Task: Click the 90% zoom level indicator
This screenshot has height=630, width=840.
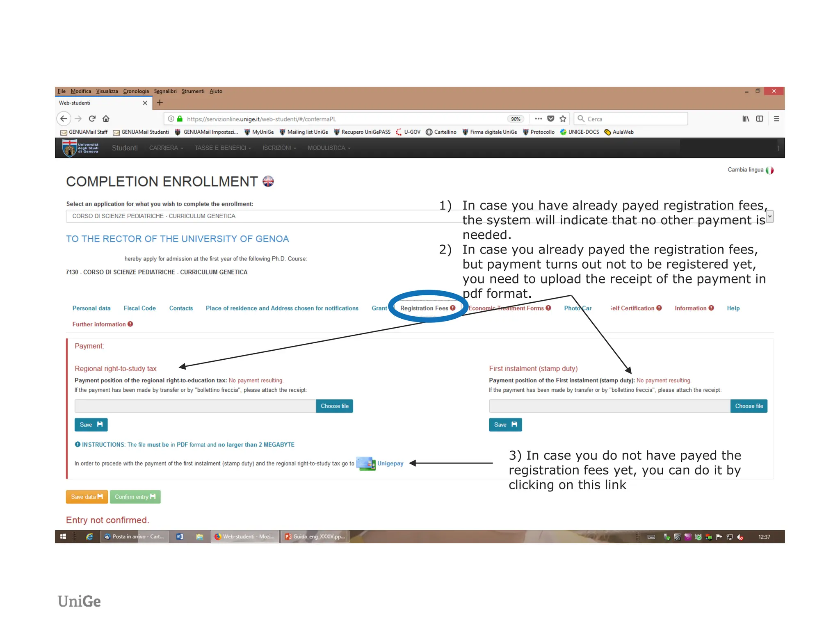Action: (516, 119)
